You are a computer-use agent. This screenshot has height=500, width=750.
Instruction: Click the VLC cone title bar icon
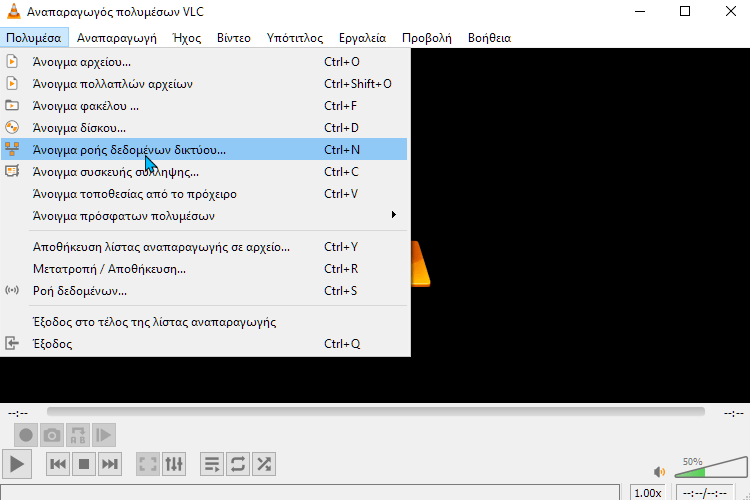coord(14,11)
